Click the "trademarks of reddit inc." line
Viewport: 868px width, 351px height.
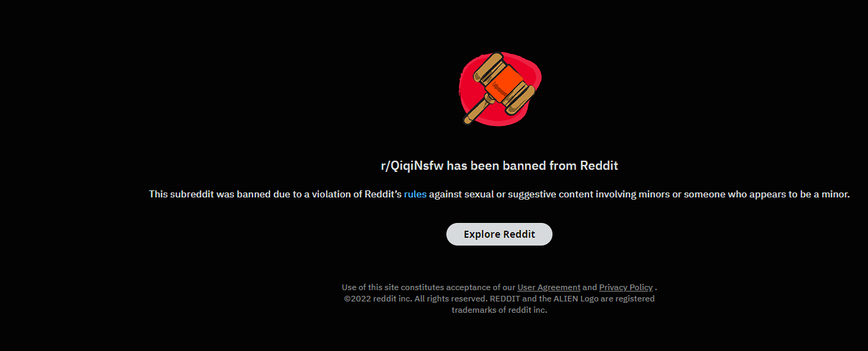click(x=499, y=310)
